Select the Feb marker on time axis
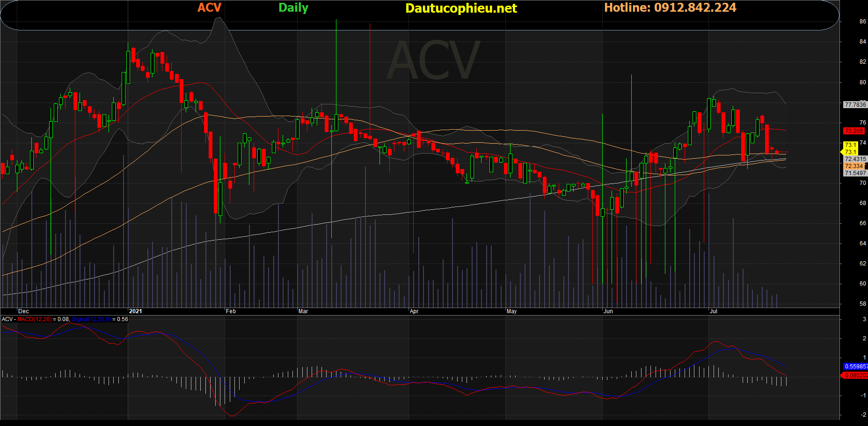Image resolution: width=868 pixels, height=426 pixels. (231, 311)
